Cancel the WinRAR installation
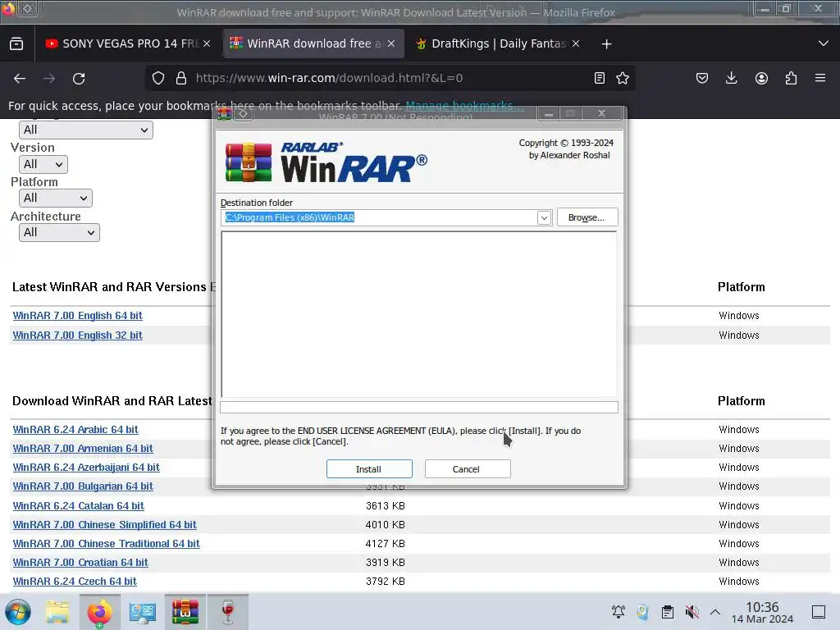 467,468
